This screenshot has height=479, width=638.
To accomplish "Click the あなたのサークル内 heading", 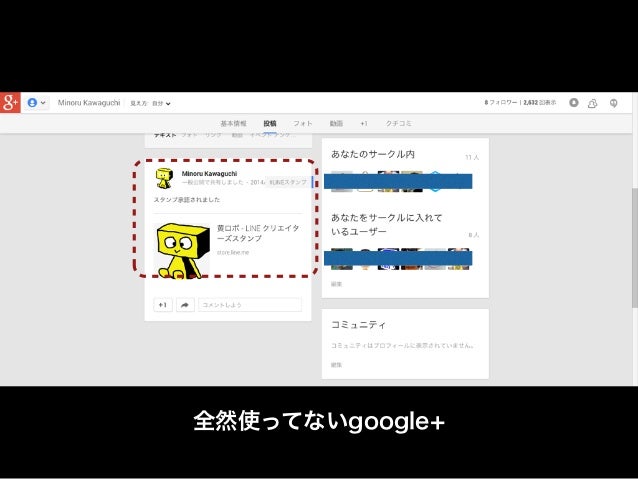I will coord(373,154).
